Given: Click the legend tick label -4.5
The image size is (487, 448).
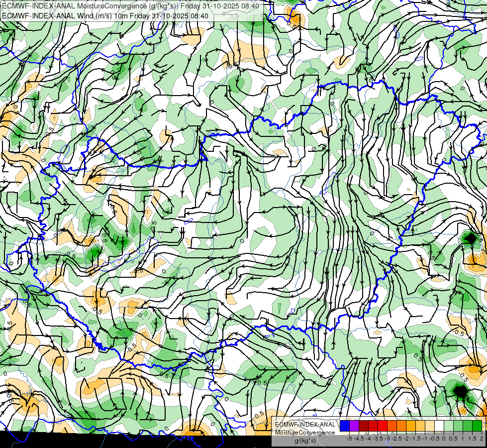Looking at the screenshot, I should (x=359, y=439).
